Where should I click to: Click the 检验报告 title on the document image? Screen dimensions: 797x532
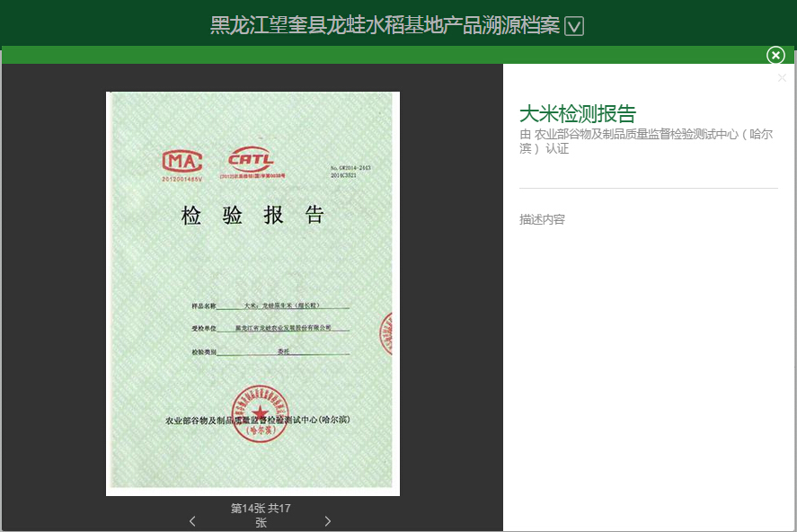coord(252,216)
